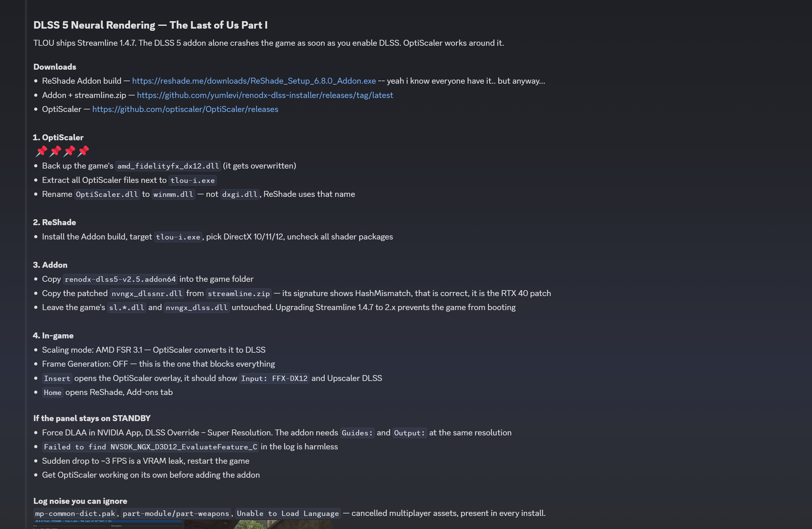This screenshot has height=529, width=812.
Task: Click the fourth red pushpin emoji
Action: coord(83,151)
